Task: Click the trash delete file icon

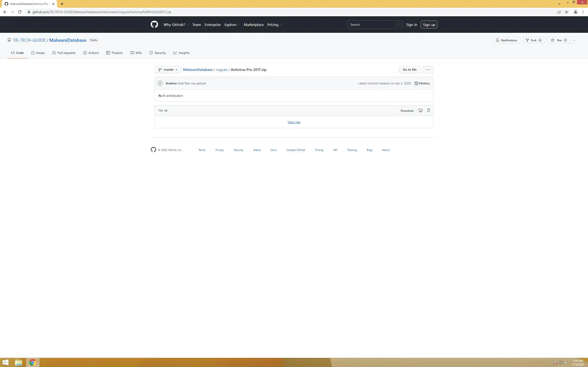Action: (x=428, y=110)
